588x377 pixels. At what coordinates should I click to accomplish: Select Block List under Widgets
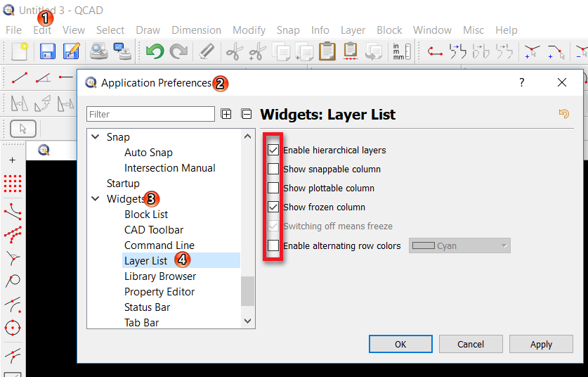[x=146, y=214]
